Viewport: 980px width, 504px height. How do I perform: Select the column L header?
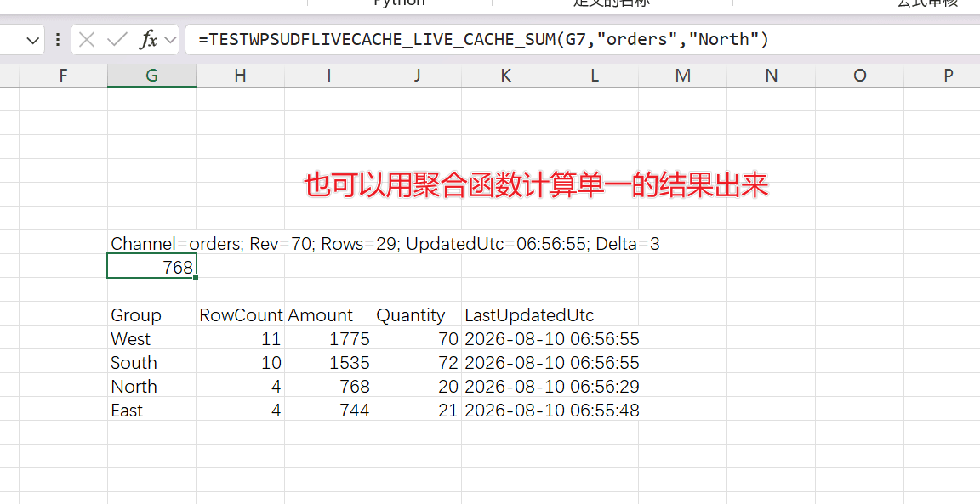point(595,76)
